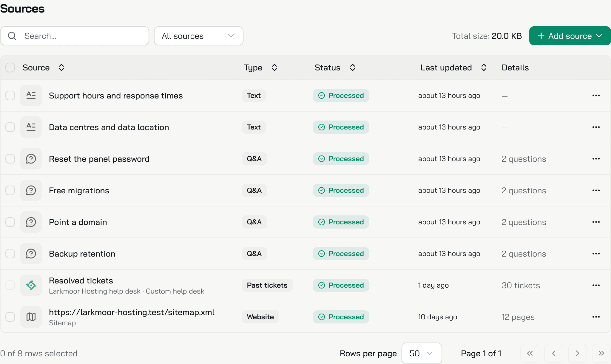
Task: Click the Q&A icon beside Point a domain
Action: [x=31, y=222]
